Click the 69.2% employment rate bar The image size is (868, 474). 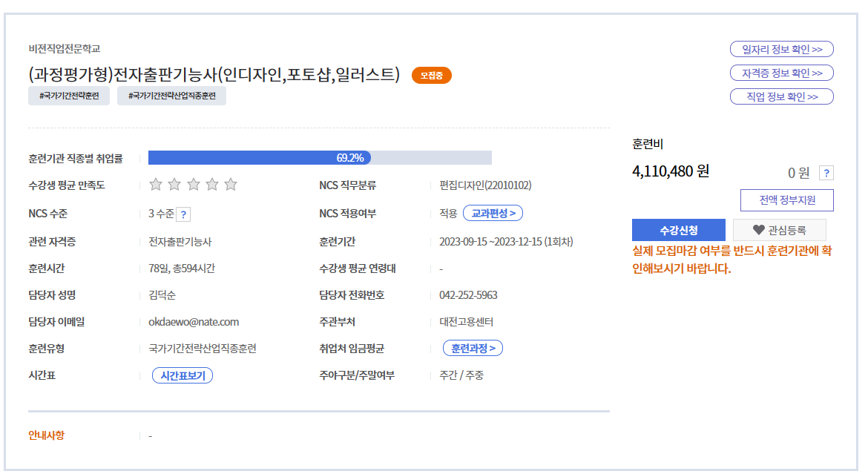320,158
